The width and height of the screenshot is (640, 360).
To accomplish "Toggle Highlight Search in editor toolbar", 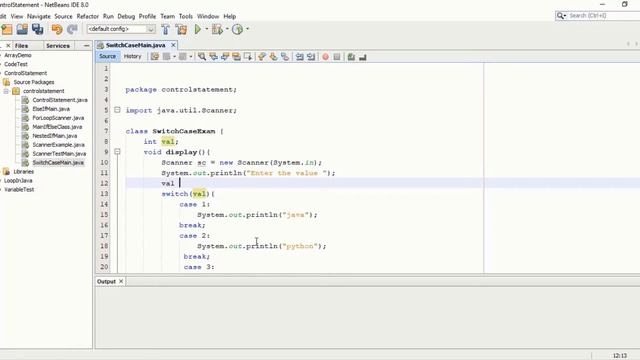I will (x=236, y=57).
